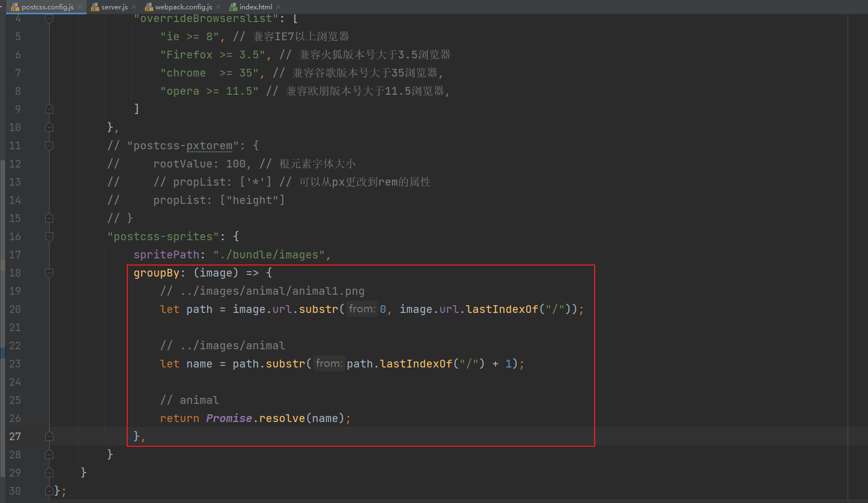
Task: Close the webpack.config.js tab
Action: [x=218, y=7]
